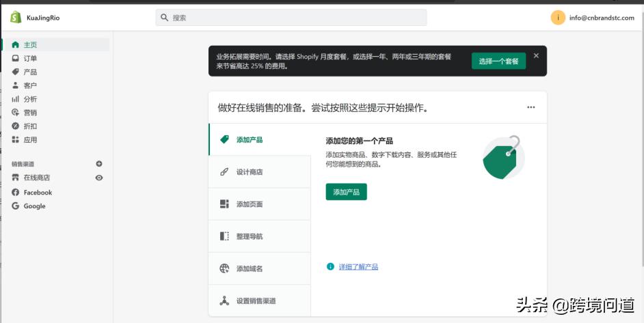Click the green 添加产品 button

(x=346, y=192)
